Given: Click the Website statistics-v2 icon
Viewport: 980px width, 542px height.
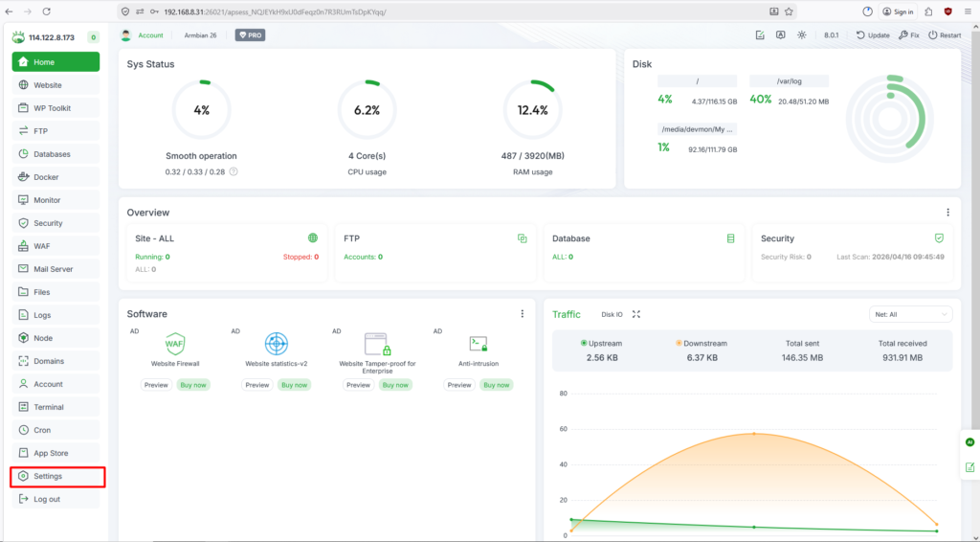Looking at the screenshot, I should pyautogui.click(x=277, y=344).
